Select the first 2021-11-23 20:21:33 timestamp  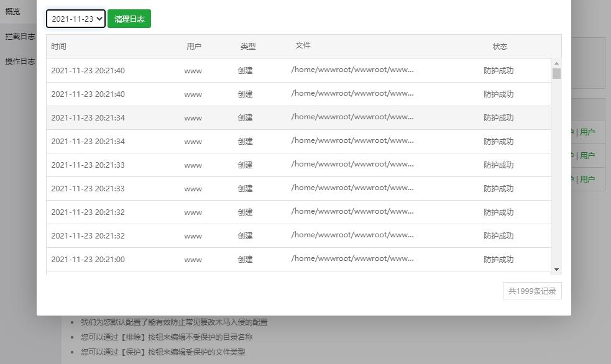[x=88, y=165]
